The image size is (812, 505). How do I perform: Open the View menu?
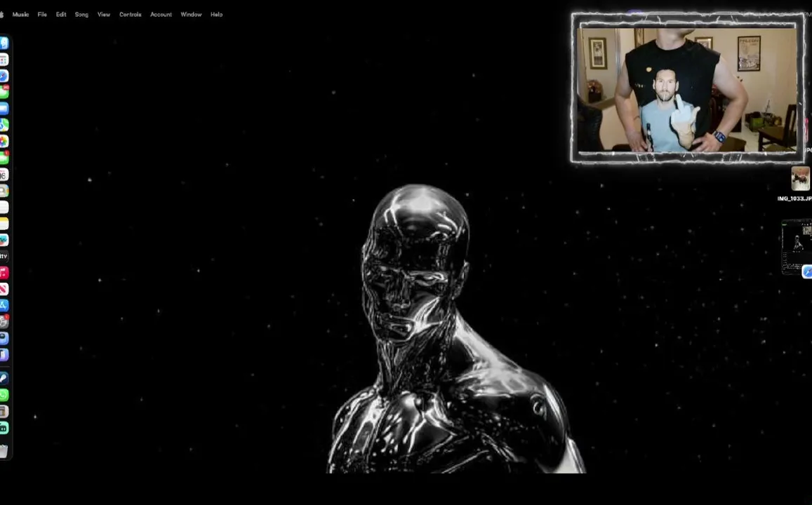(x=104, y=15)
